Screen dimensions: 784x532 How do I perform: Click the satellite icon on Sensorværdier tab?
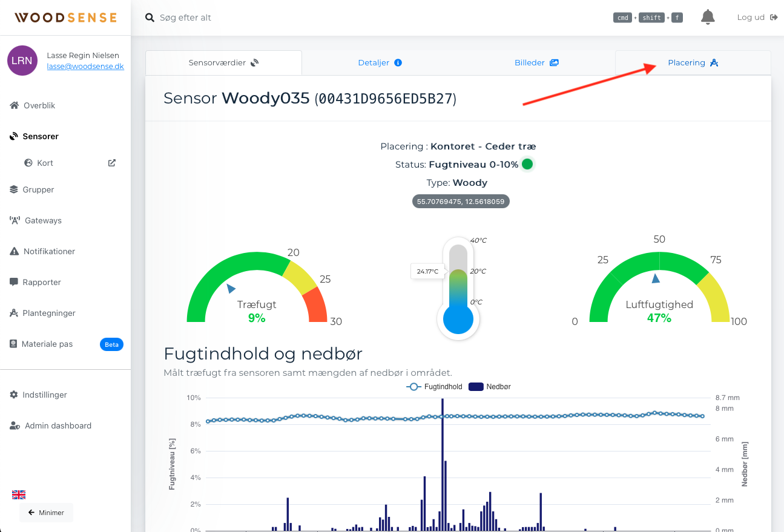254,62
